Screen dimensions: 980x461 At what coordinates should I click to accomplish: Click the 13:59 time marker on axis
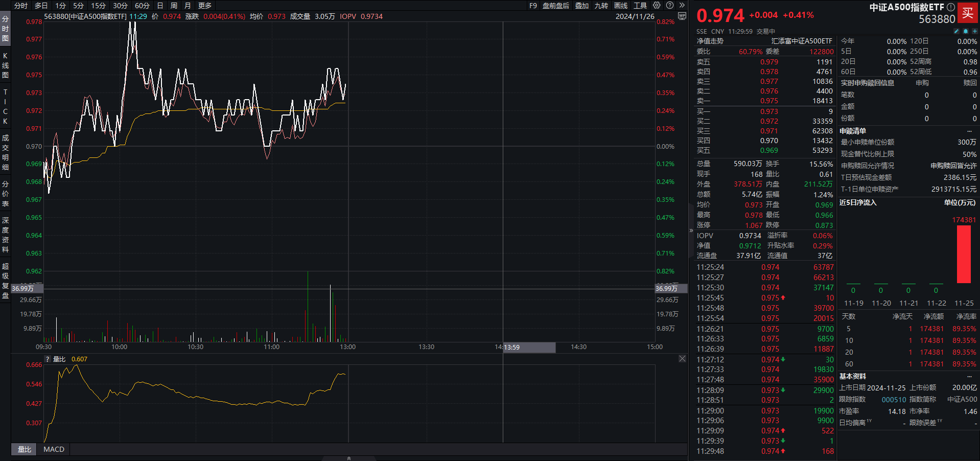pos(512,348)
